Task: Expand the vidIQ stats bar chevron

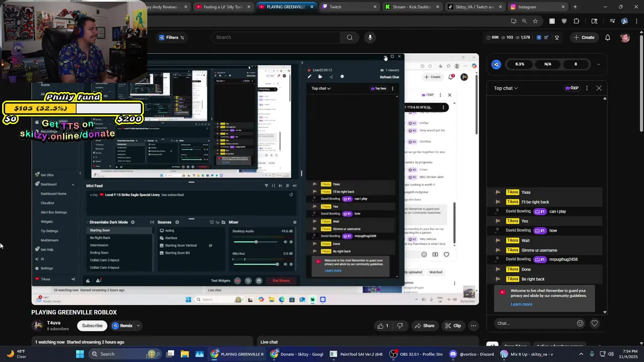Action: [598, 64]
